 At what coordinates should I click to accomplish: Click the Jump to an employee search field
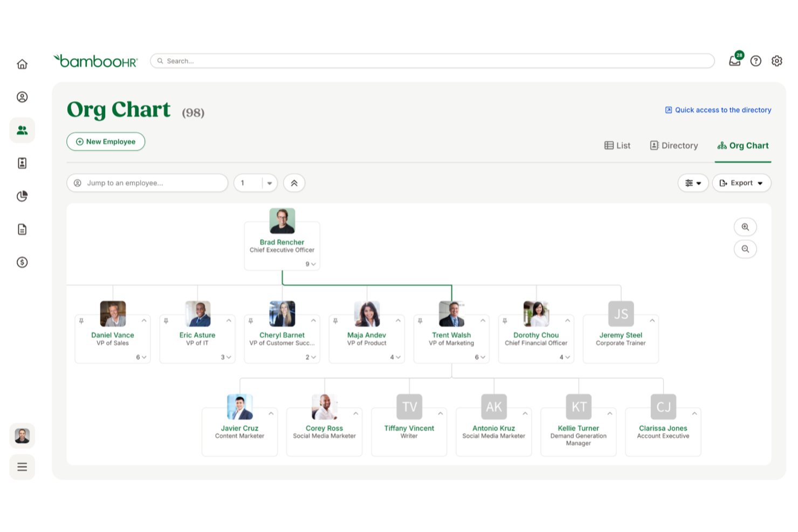pyautogui.click(x=147, y=183)
